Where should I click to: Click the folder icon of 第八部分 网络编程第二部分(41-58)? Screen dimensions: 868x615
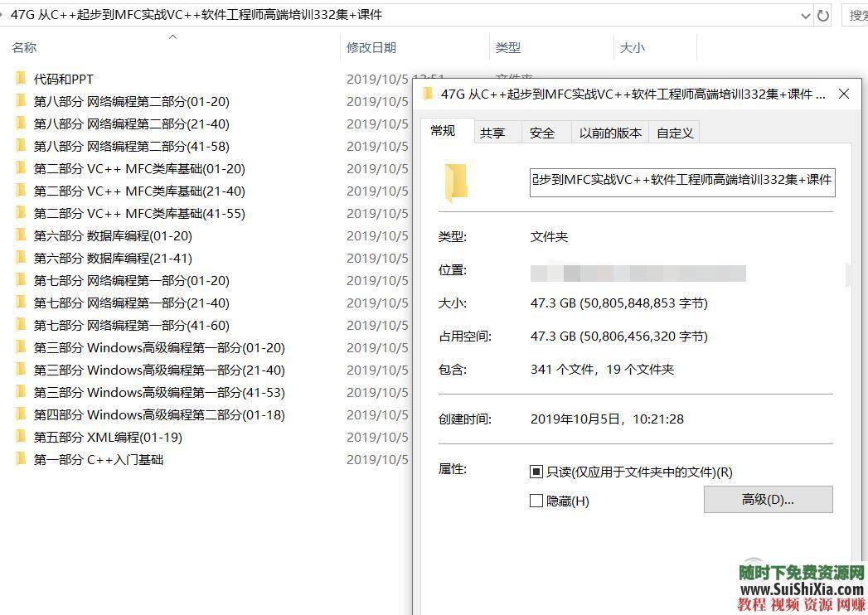click(22, 146)
